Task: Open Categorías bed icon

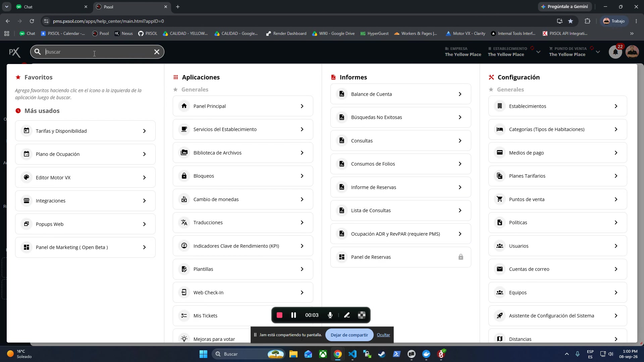Action: pos(500,129)
